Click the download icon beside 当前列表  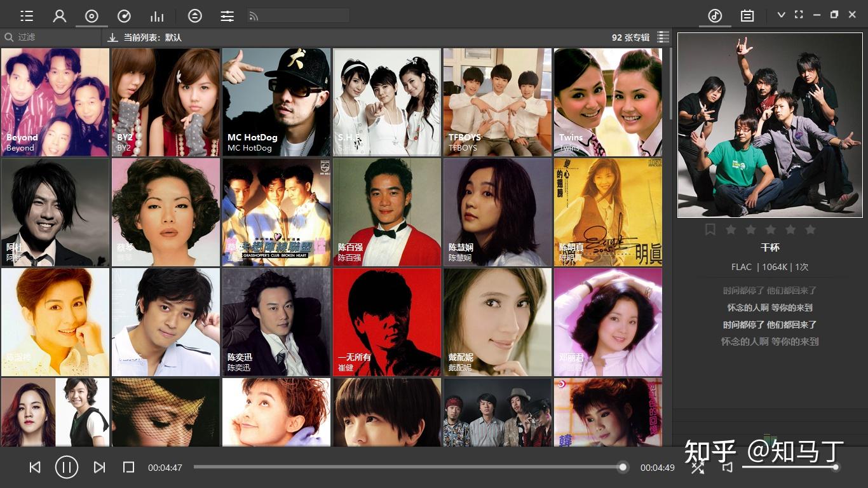(x=112, y=37)
